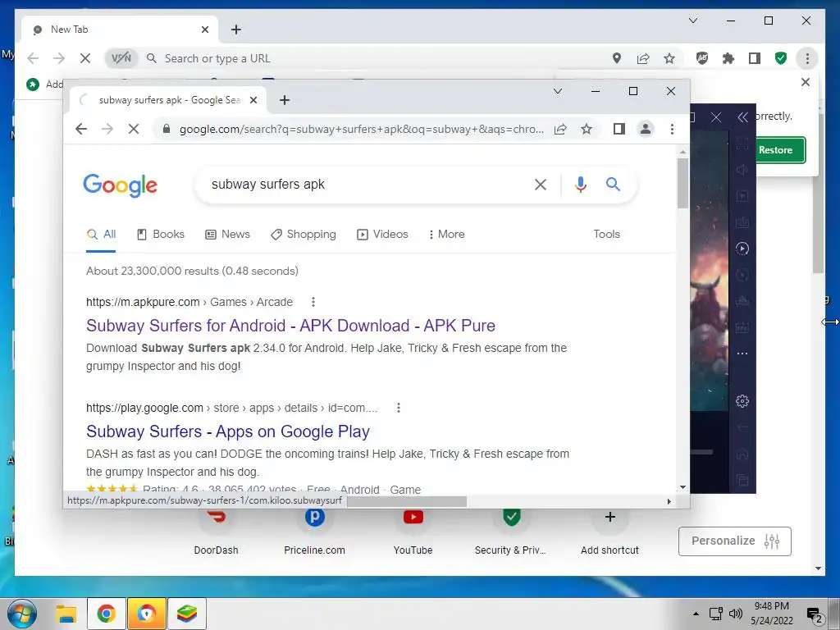Click the green Restore button

(781, 150)
